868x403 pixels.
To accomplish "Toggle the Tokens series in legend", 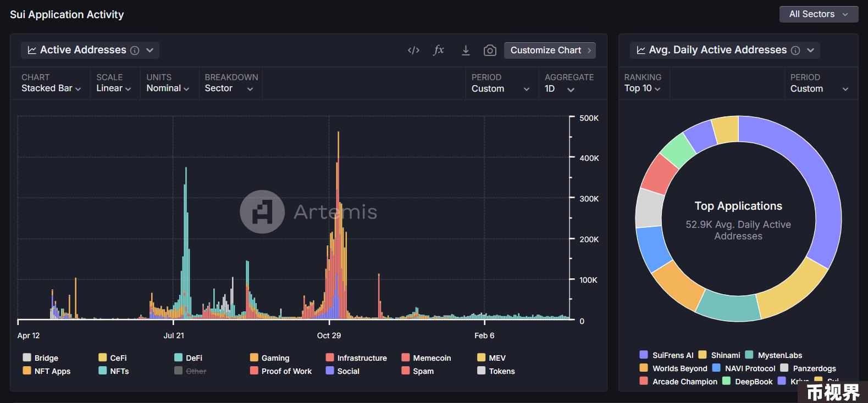I will [496, 371].
